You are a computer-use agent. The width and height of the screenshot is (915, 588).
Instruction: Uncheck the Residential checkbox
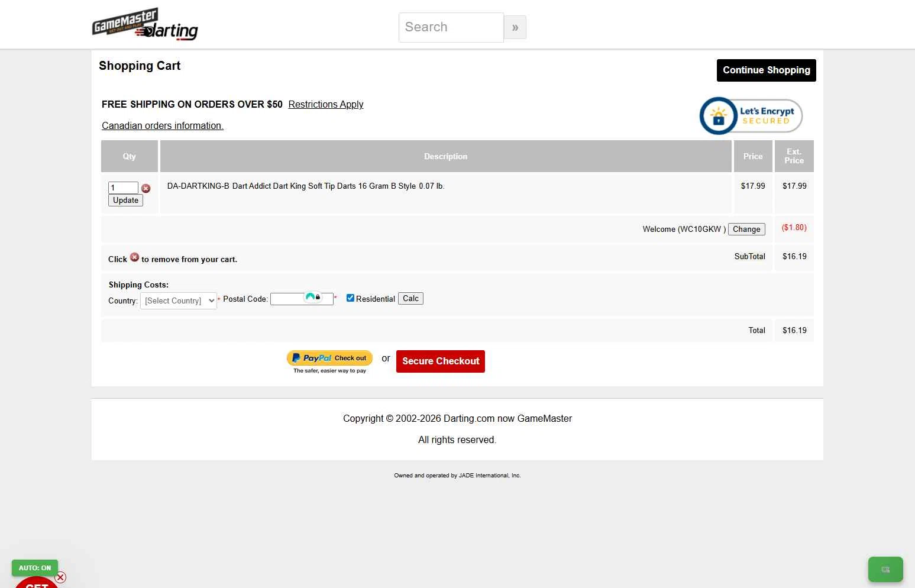(x=350, y=298)
